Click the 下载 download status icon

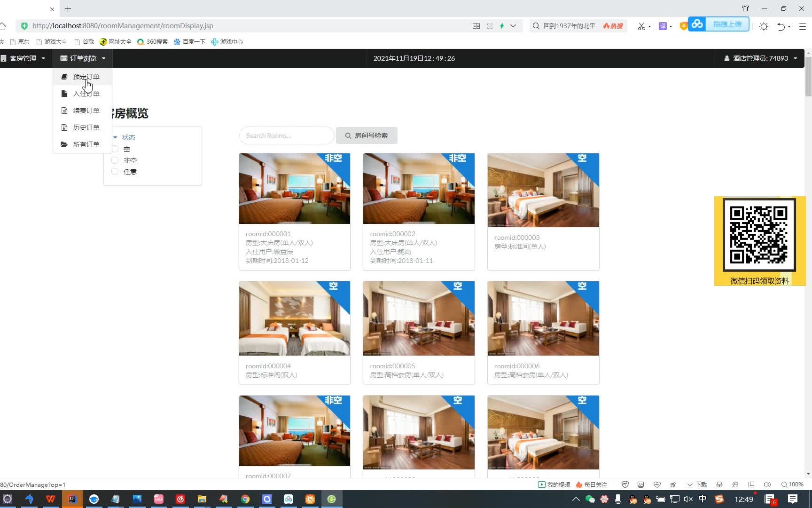tap(697, 484)
